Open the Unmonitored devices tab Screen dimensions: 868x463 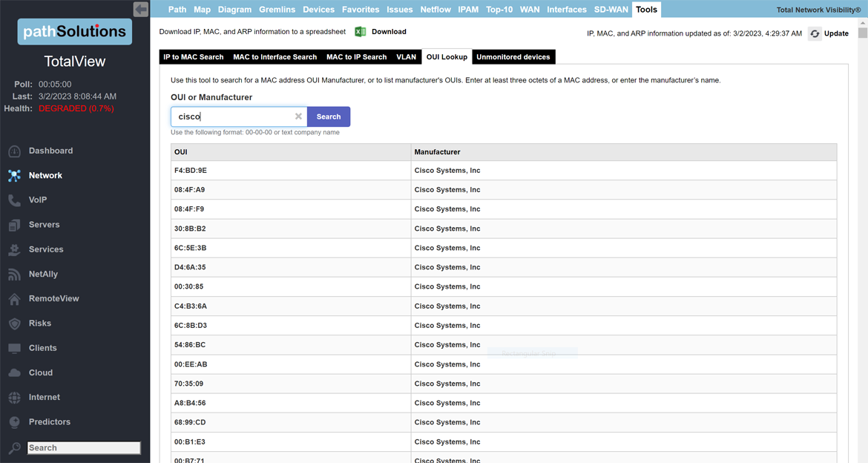click(x=513, y=57)
